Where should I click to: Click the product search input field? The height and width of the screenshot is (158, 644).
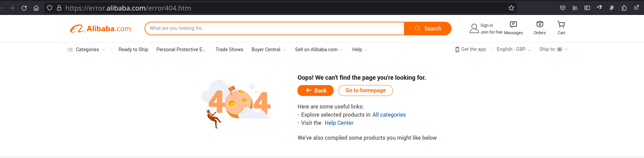[274, 28]
